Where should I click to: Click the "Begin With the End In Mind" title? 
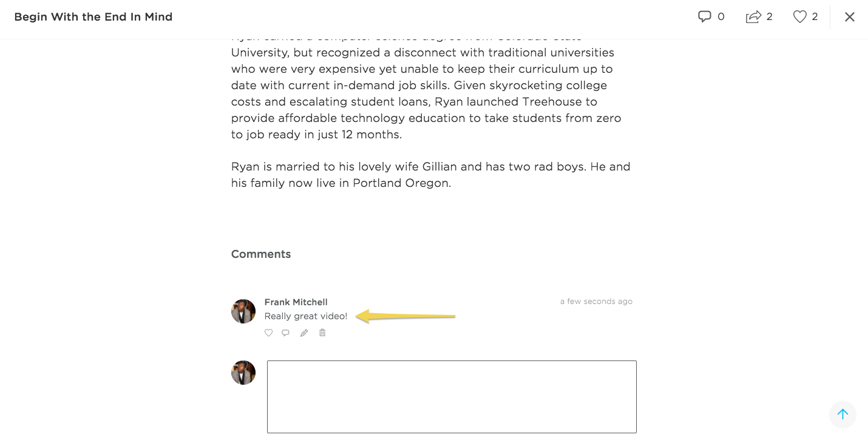point(93,17)
